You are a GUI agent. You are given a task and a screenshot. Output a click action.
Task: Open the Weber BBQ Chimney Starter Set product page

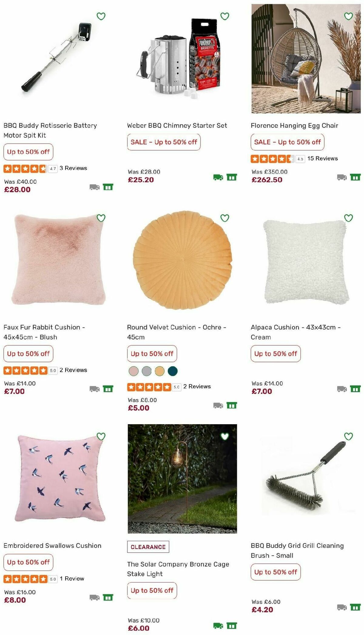pyautogui.click(x=177, y=125)
